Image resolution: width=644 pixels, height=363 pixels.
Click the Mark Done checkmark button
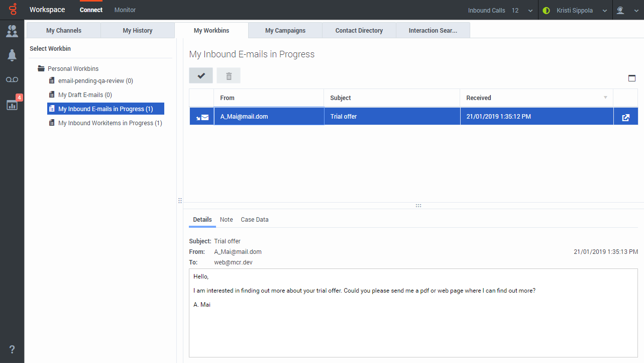[201, 75]
